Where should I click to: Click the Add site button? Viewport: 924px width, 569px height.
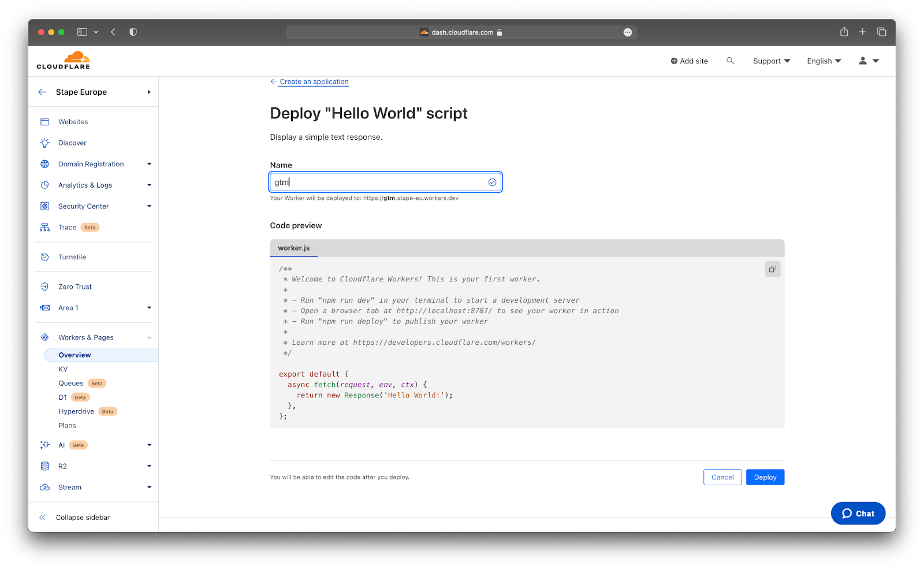pyautogui.click(x=689, y=61)
